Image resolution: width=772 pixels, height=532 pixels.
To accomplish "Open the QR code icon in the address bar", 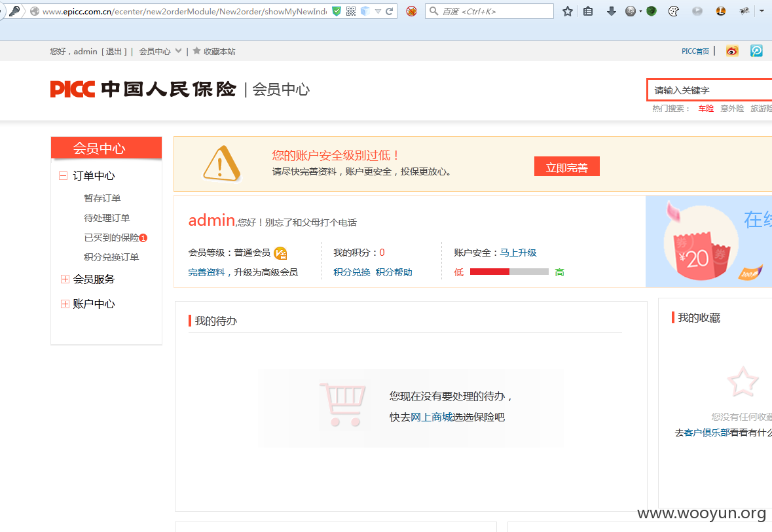I will coord(351,11).
